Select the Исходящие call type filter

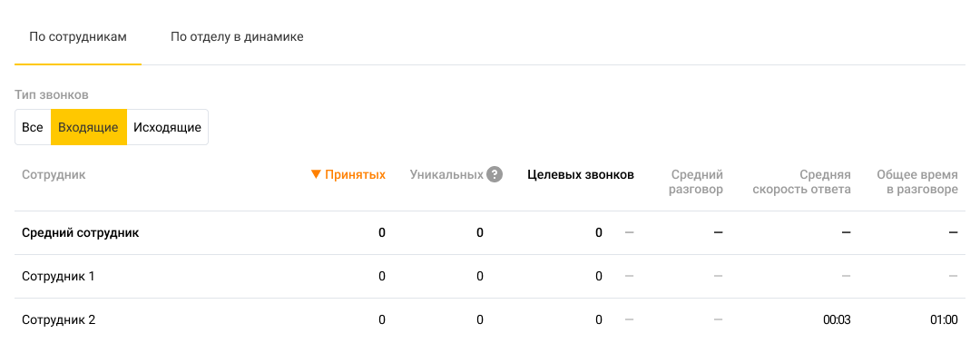tap(167, 127)
